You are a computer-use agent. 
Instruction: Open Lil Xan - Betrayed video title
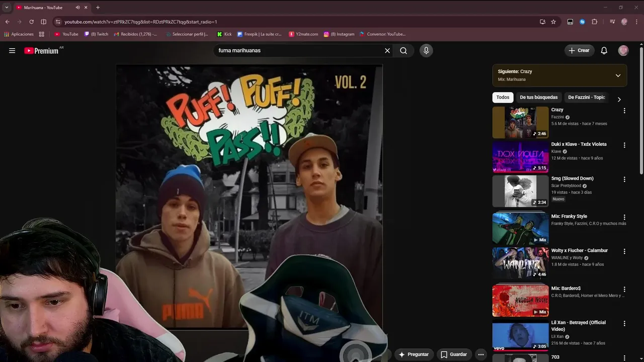(578, 326)
